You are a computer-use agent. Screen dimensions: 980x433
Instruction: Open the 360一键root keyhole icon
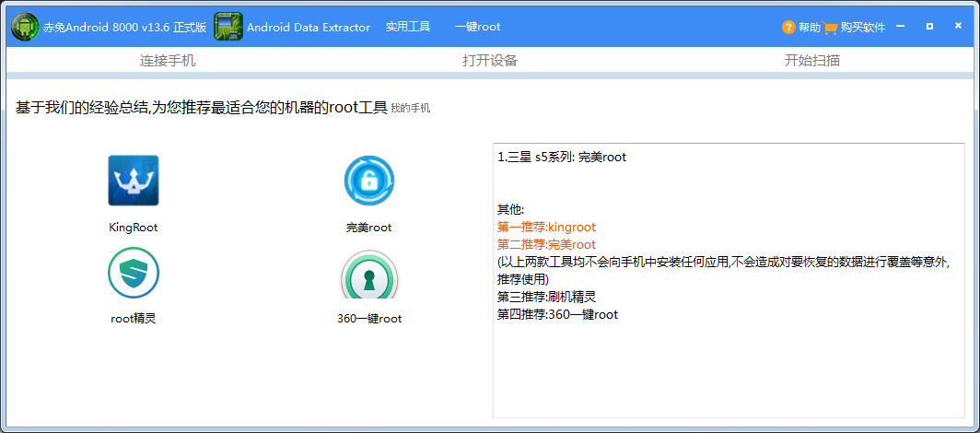click(x=368, y=275)
